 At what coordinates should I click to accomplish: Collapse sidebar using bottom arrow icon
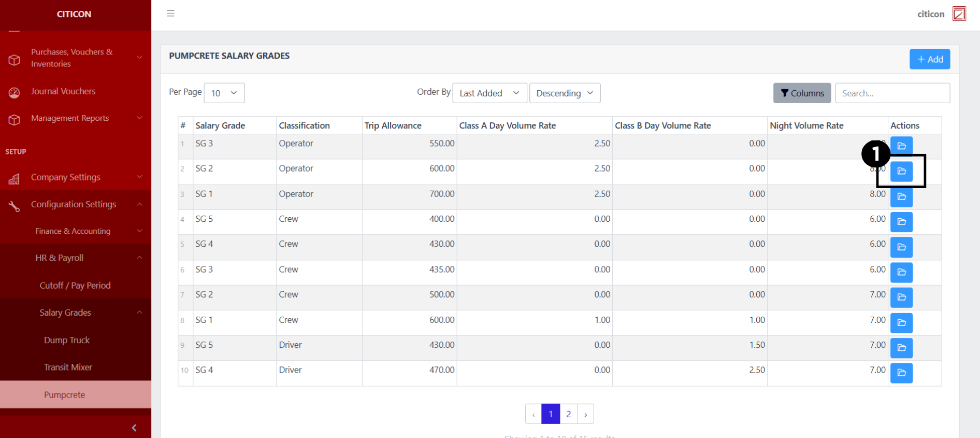coord(134,428)
